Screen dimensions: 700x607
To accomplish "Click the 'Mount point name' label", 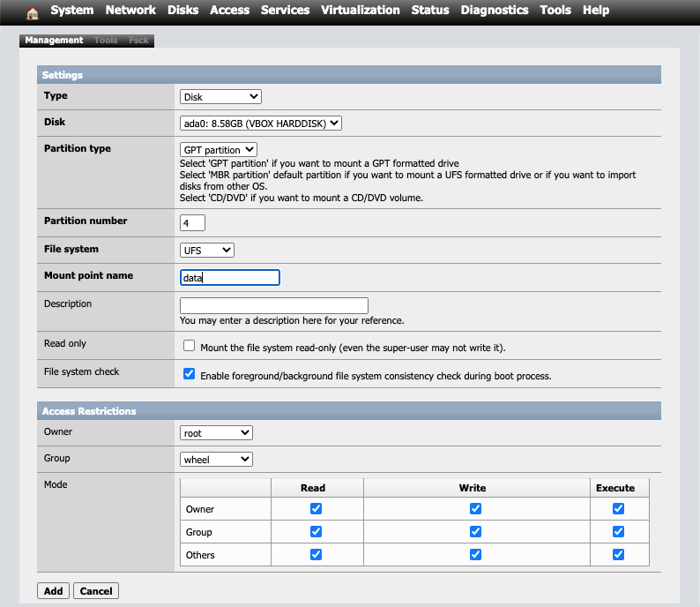I will click(x=88, y=275).
